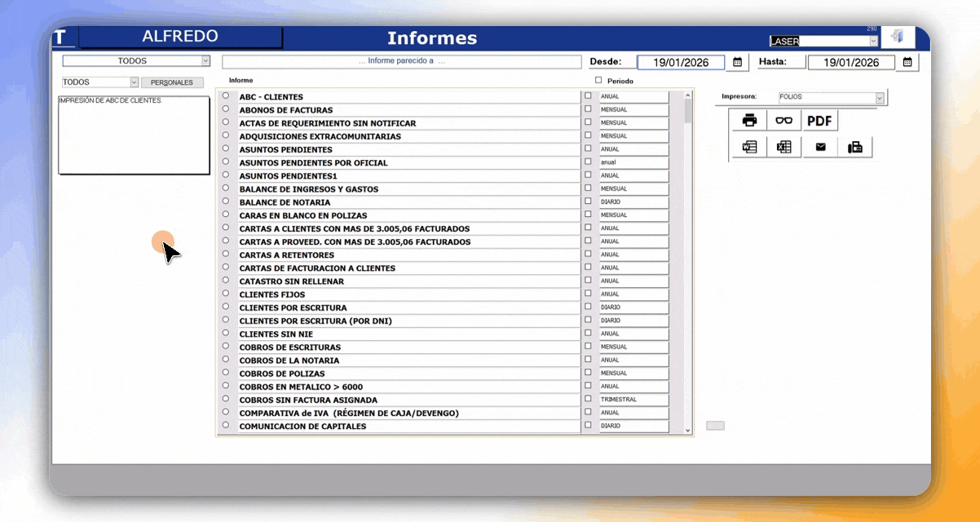Image resolution: width=980 pixels, height=522 pixels.
Task: Select the COBROS DE ESCRITURAS radio button
Action: 226,347
